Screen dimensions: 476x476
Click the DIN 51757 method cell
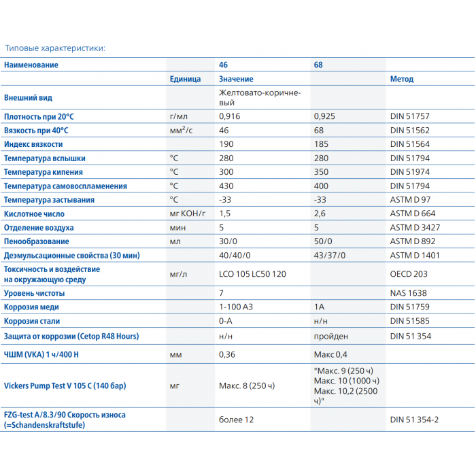(x=409, y=116)
